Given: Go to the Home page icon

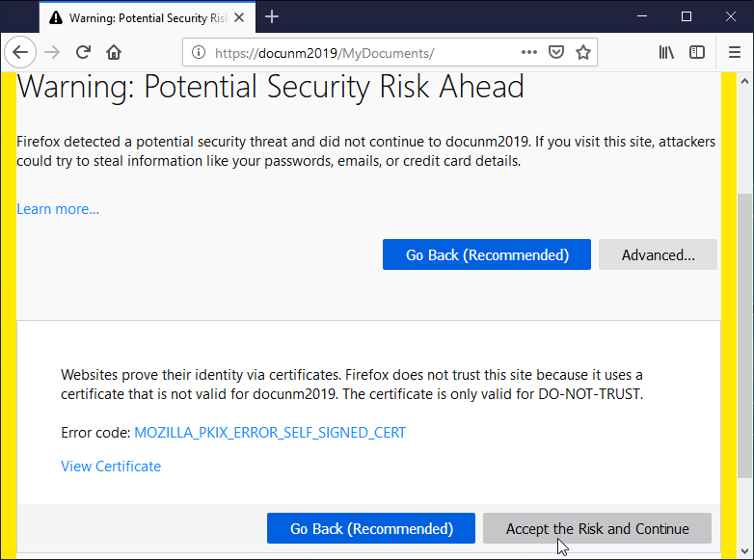Looking at the screenshot, I should click(x=114, y=52).
